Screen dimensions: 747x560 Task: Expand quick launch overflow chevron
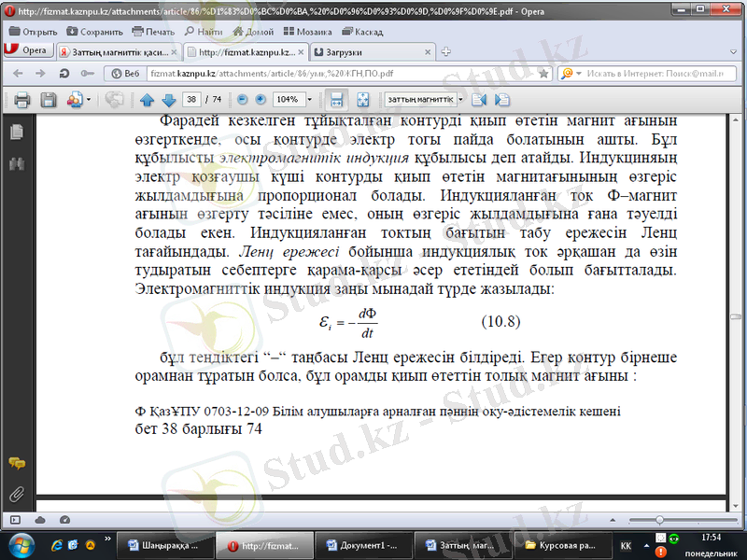107,539
